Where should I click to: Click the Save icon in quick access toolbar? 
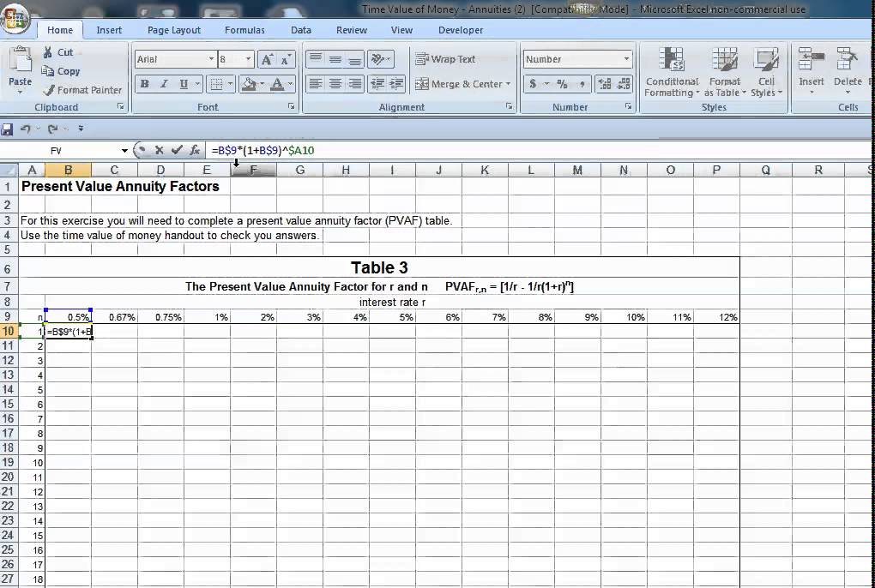[x=7, y=129]
